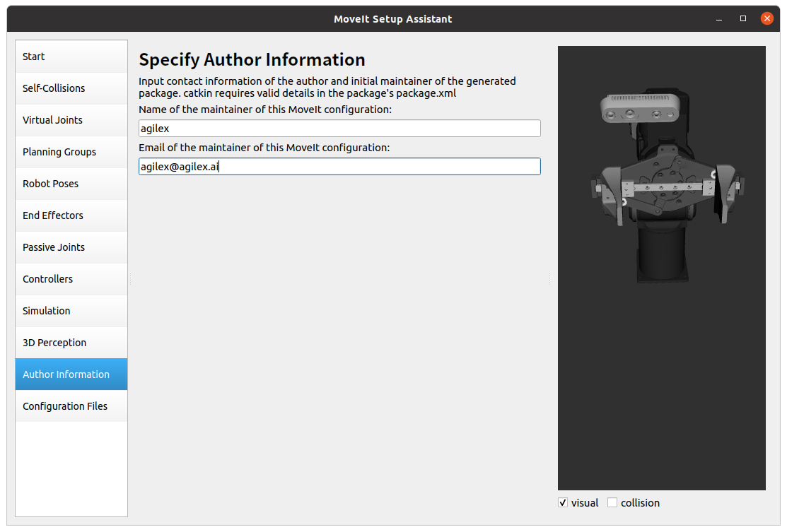The image size is (787, 532).
Task: Open the Start step in sidebar
Action: [71, 57]
